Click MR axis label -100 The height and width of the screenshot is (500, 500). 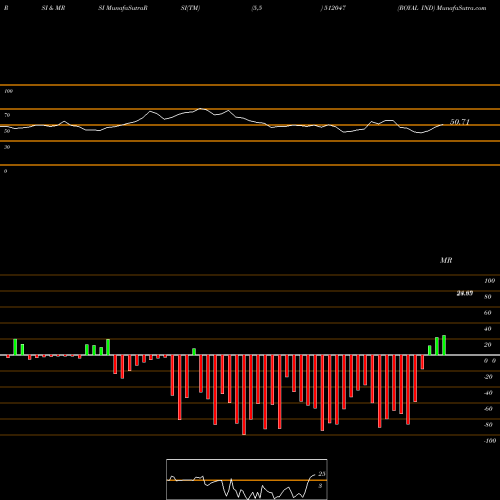coord(490,441)
